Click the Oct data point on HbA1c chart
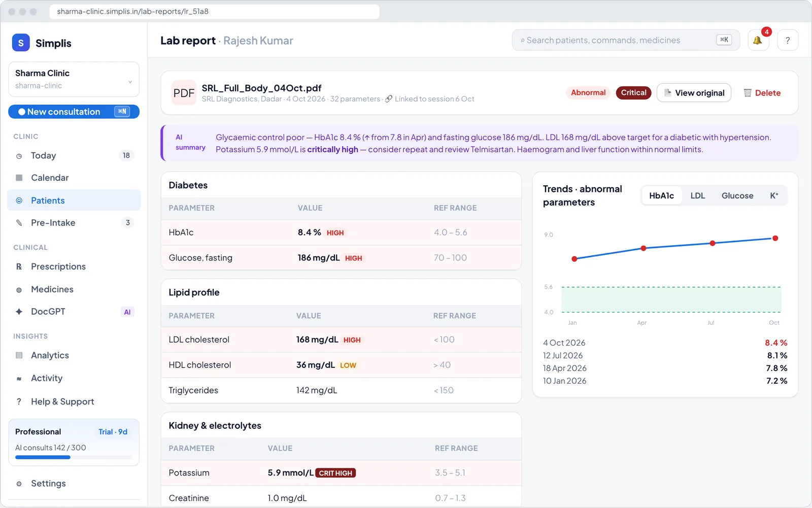This screenshot has height=508, width=812. [x=775, y=238]
